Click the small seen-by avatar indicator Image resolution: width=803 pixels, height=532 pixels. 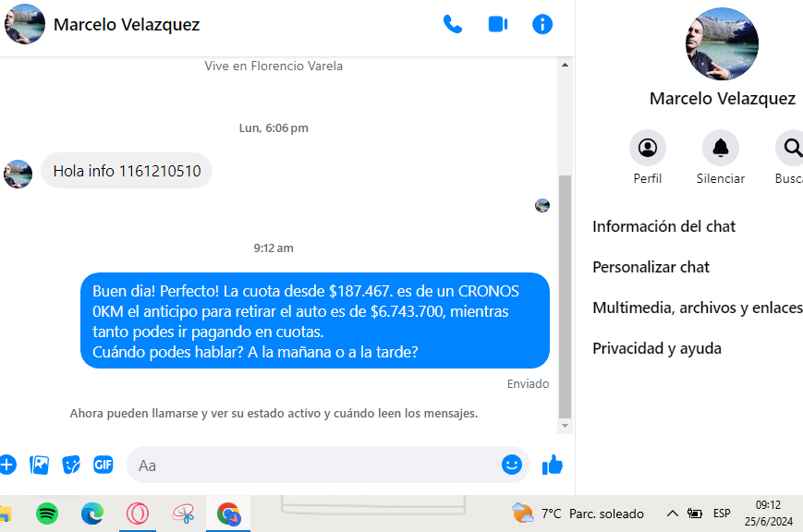click(x=542, y=205)
